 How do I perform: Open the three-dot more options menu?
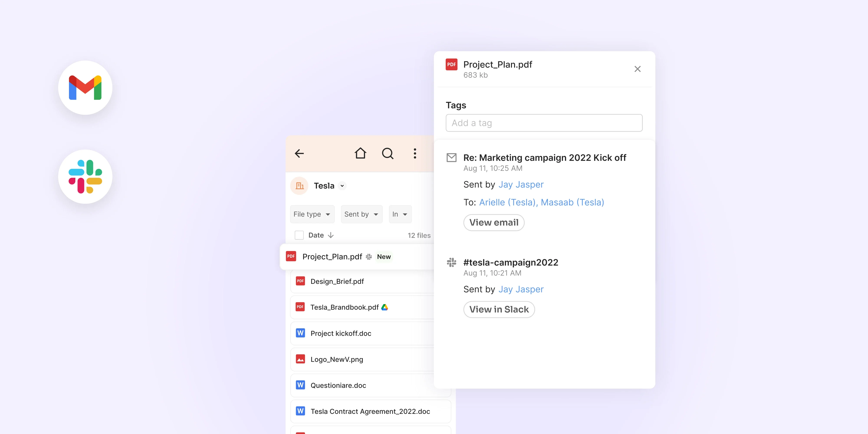pos(415,154)
